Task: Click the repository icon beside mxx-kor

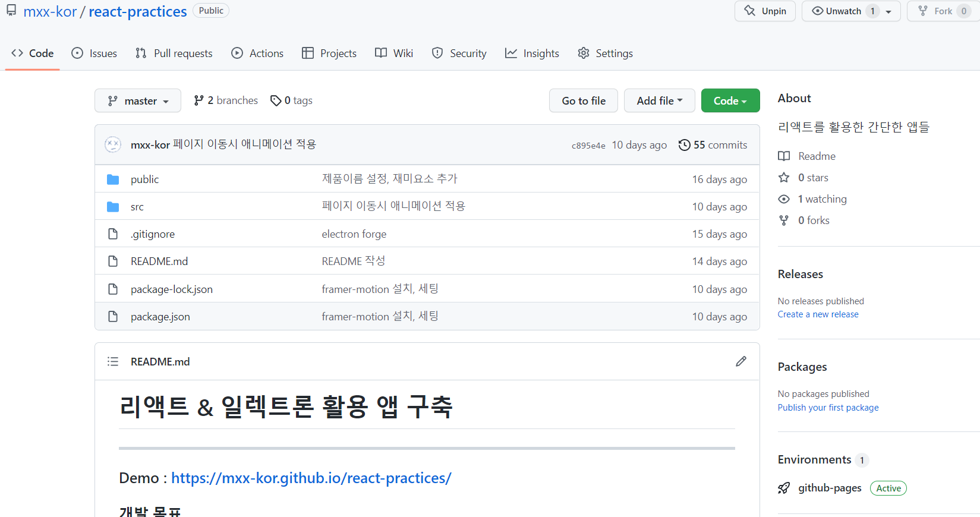Action: [x=11, y=10]
